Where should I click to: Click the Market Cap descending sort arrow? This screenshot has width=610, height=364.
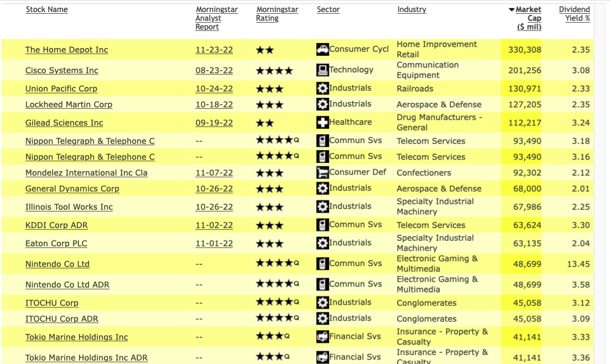(512, 10)
